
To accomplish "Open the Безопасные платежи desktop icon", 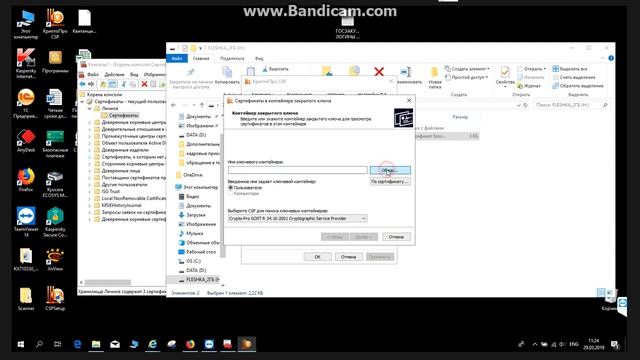I will coord(55,144).
